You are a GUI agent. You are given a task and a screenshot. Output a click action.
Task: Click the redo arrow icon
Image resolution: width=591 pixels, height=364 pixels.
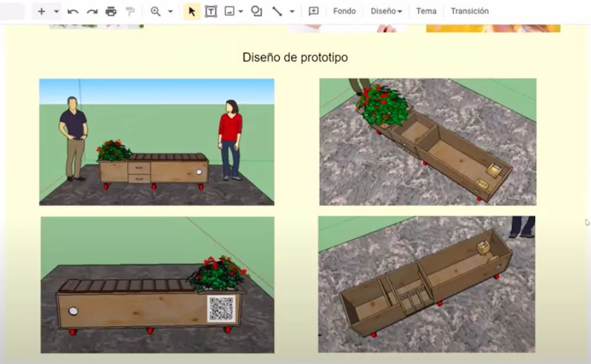[x=92, y=11]
